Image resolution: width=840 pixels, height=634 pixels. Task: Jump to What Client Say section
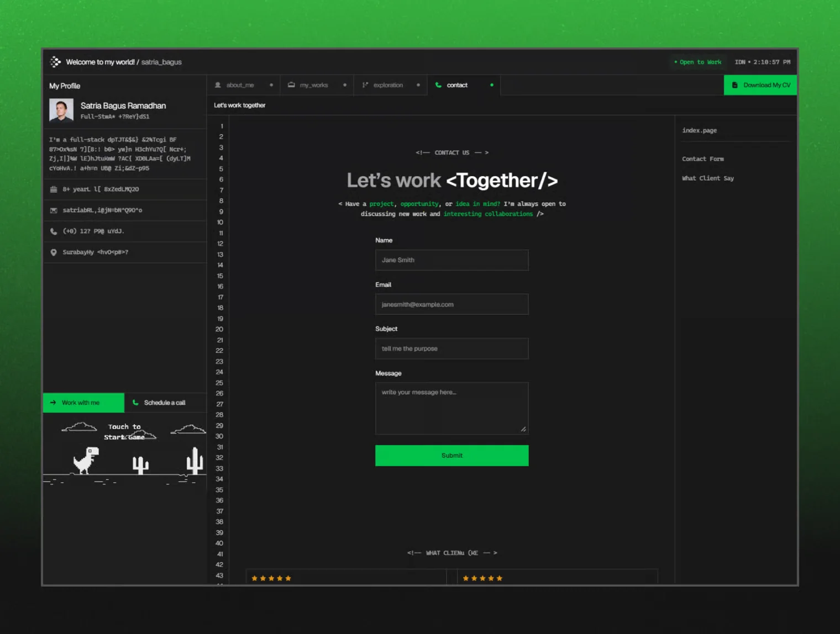click(707, 178)
